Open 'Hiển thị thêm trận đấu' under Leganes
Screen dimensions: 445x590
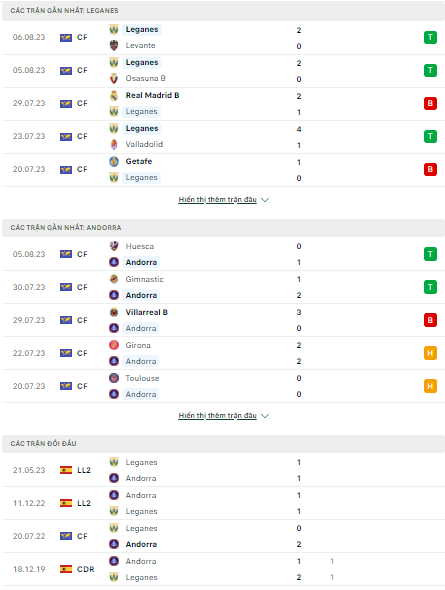tap(217, 199)
